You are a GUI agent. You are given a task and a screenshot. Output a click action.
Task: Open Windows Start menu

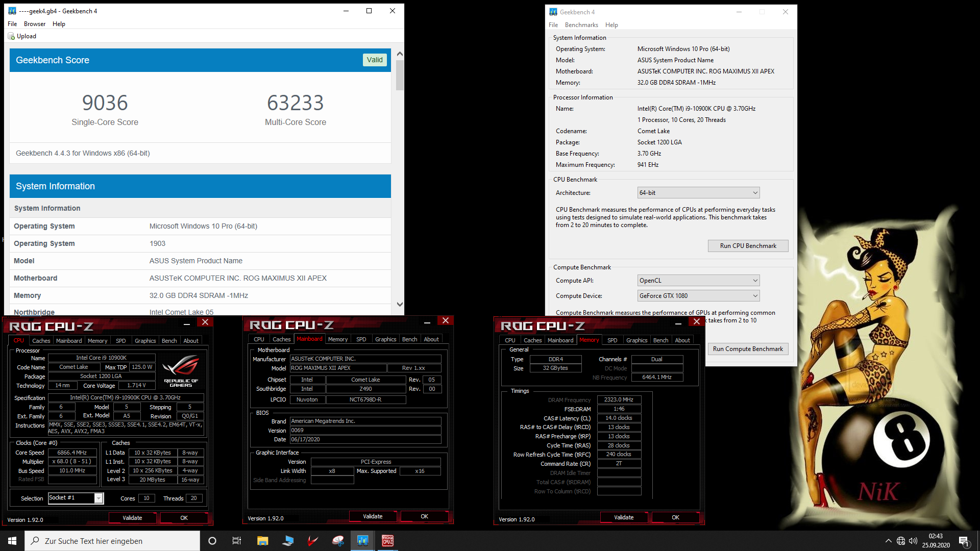click(x=12, y=541)
